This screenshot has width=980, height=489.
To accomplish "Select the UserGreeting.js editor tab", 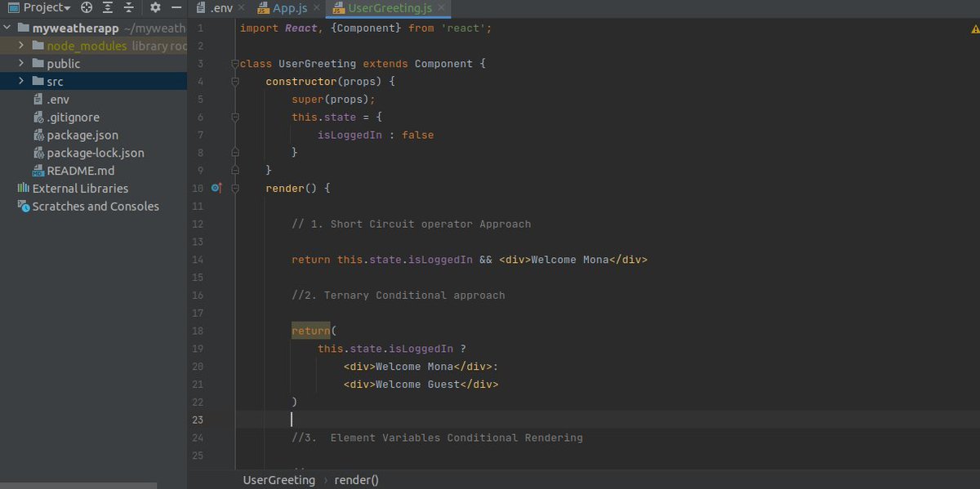I will (x=390, y=9).
